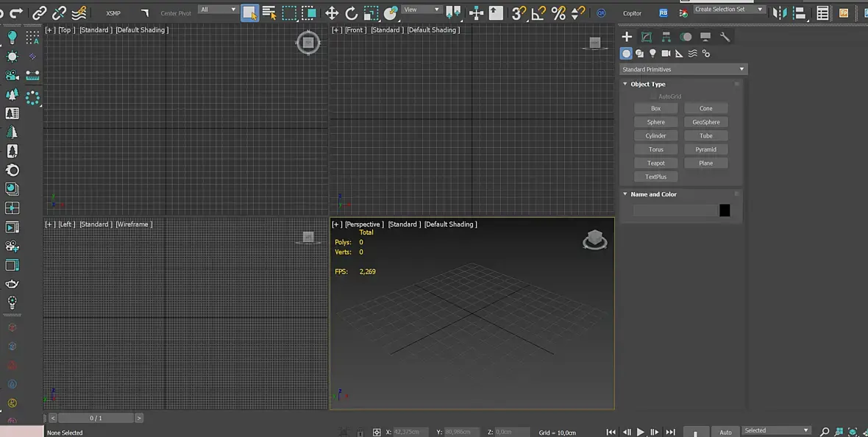Toggle Angle Snap
This screenshot has width=868, height=437.
point(538,13)
